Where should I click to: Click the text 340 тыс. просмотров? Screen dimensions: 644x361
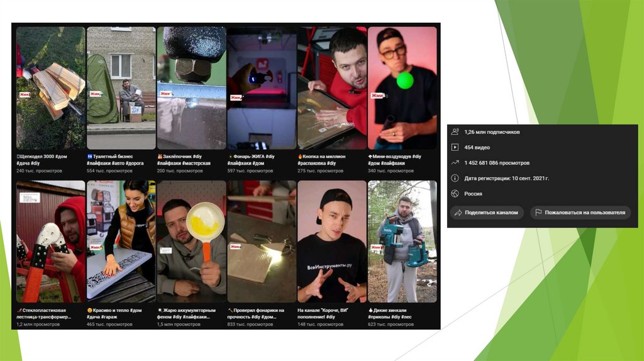[391, 171]
